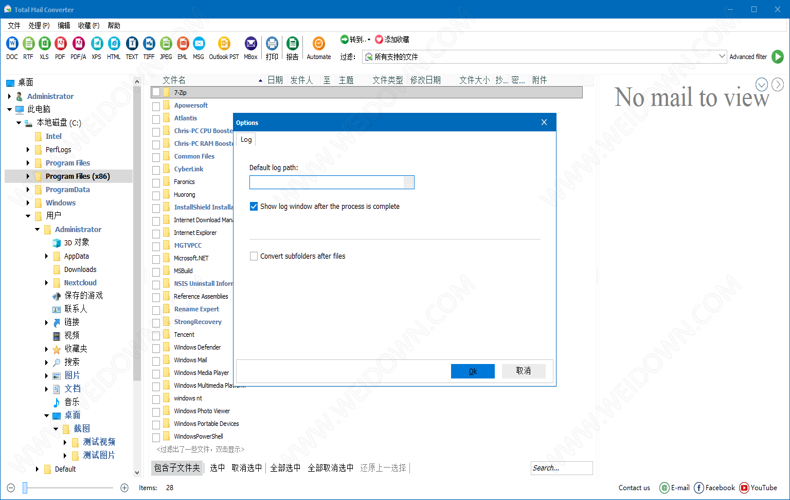
Task: Toggle the 包含子文件夹 button
Action: (x=177, y=468)
